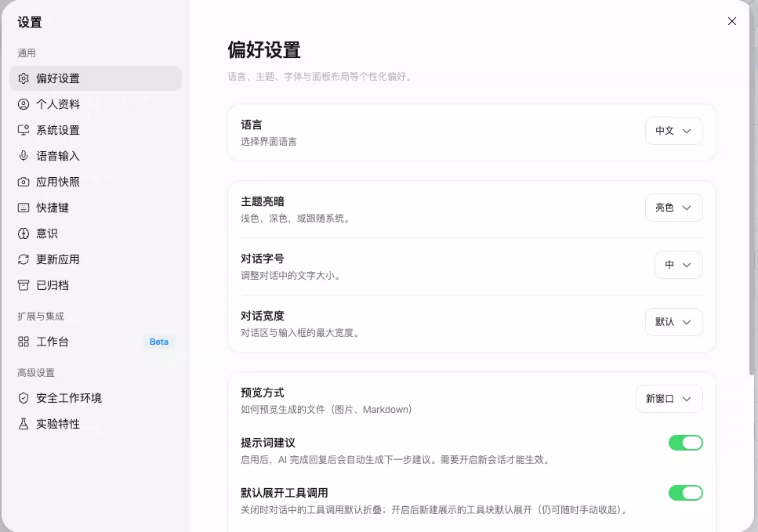The image size is (758, 532).
Task: Click the 高级设置 section label
Action: [36, 372]
